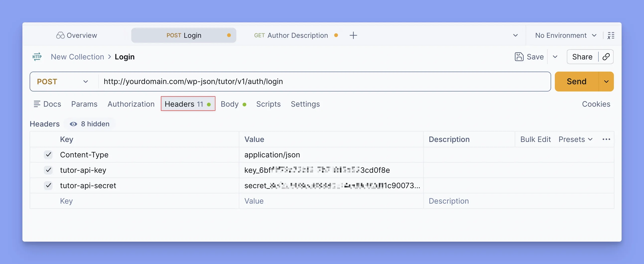This screenshot has width=644, height=264.
Task: Click the empty Value input cell
Action: (x=331, y=201)
